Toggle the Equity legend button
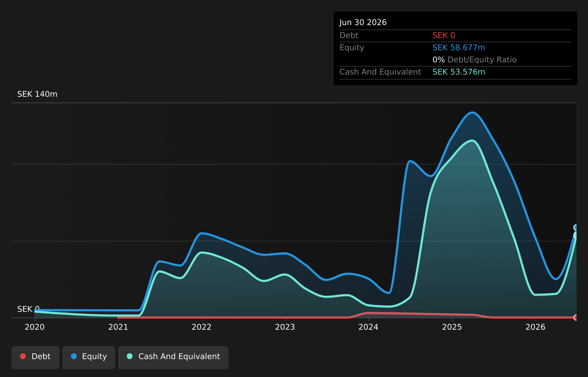This screenshot has width=588, height=377. click(x=89, y=357)
